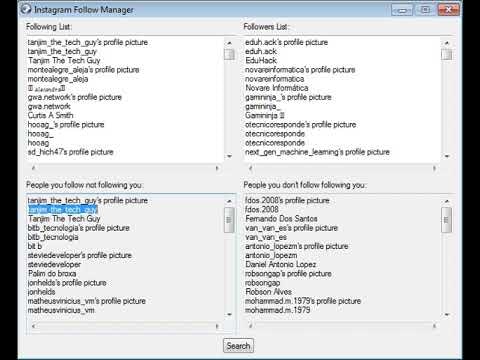Select 'robsongap' entry
The width and height of the screenshot is (480, 360).
pos(263,283)
